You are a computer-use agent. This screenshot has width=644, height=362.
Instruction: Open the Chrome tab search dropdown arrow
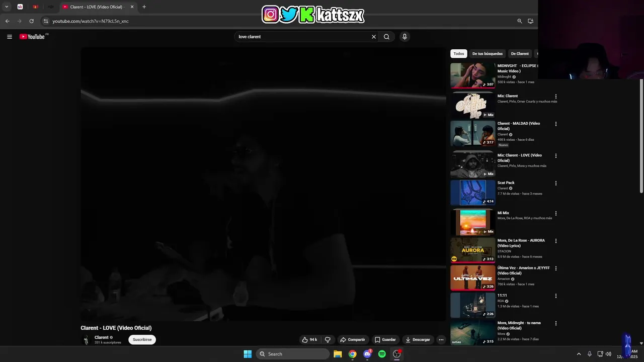[x=7, y=7]
